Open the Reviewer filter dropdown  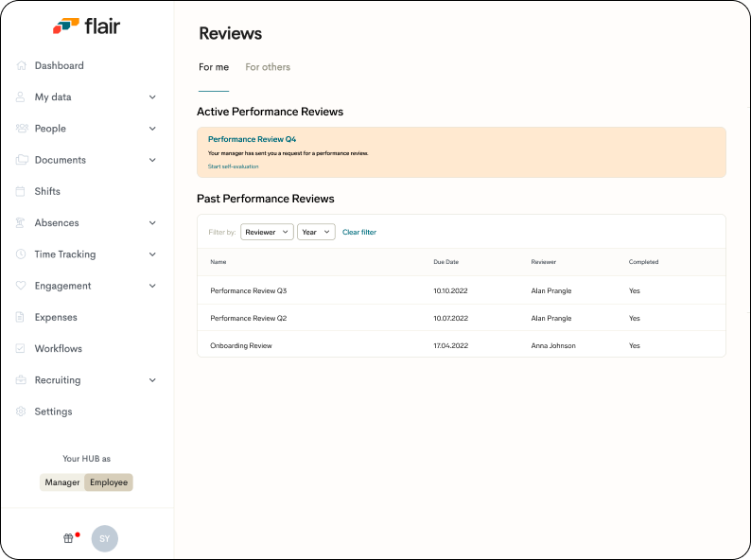[267, 232]
